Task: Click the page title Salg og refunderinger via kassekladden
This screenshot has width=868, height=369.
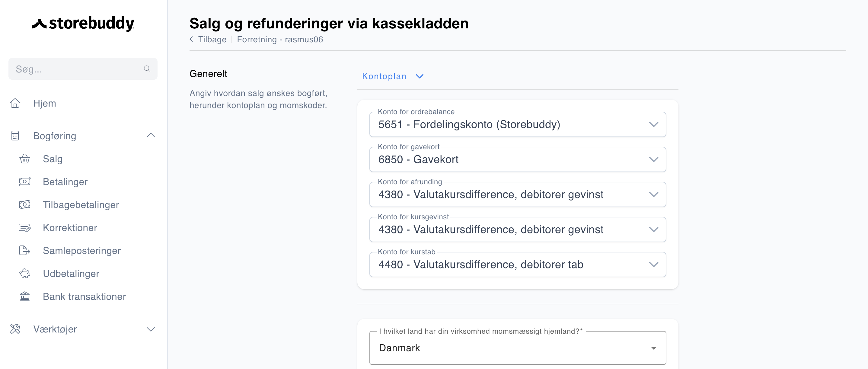Action: click(x=329, y=23)
